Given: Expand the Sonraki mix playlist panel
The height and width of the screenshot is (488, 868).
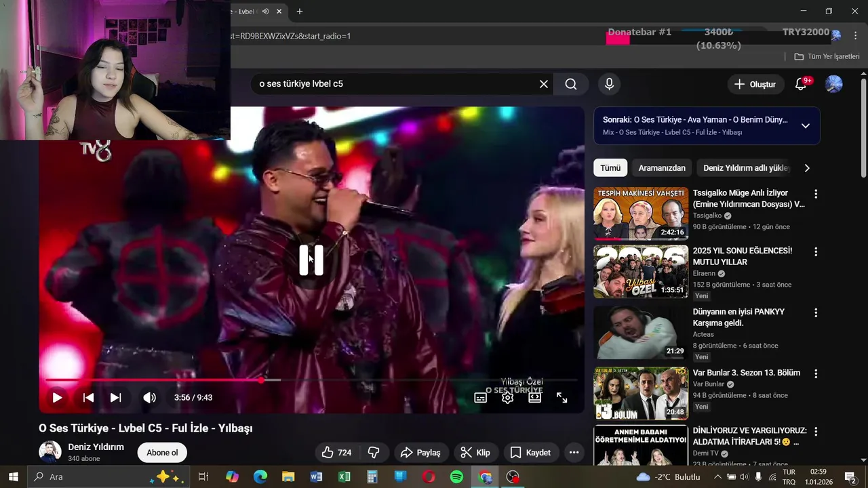Looking at the screenshot, I should 805,125.
